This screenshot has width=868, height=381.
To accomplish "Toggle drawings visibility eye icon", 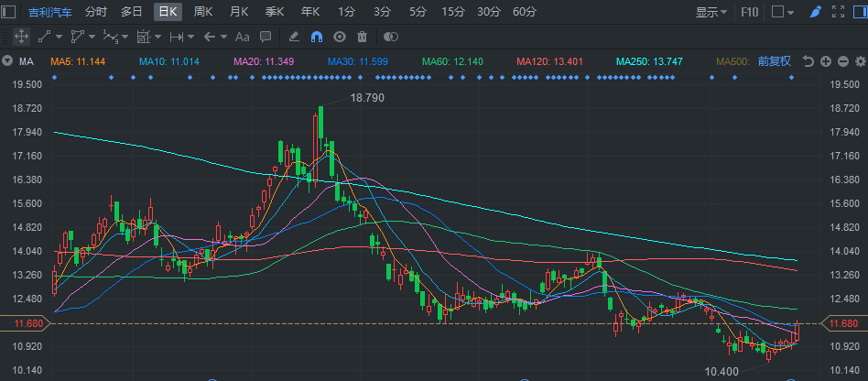I will pos(340,38).
